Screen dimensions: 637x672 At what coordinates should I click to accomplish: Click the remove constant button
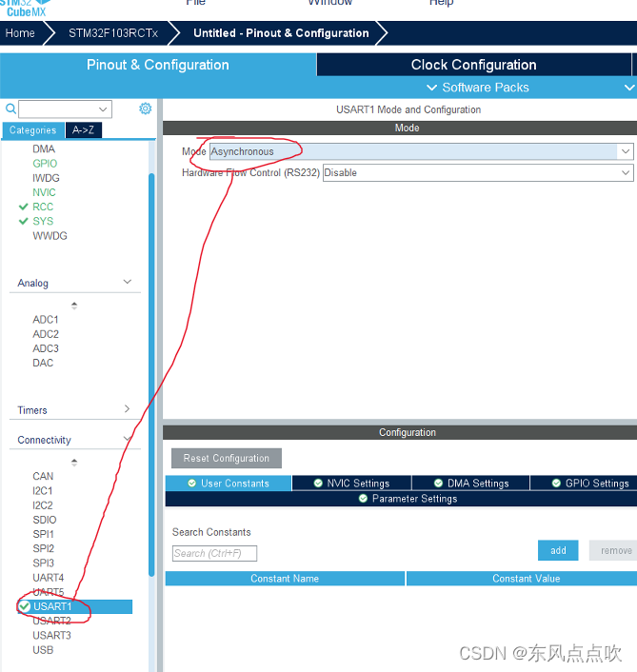(613, 550)
